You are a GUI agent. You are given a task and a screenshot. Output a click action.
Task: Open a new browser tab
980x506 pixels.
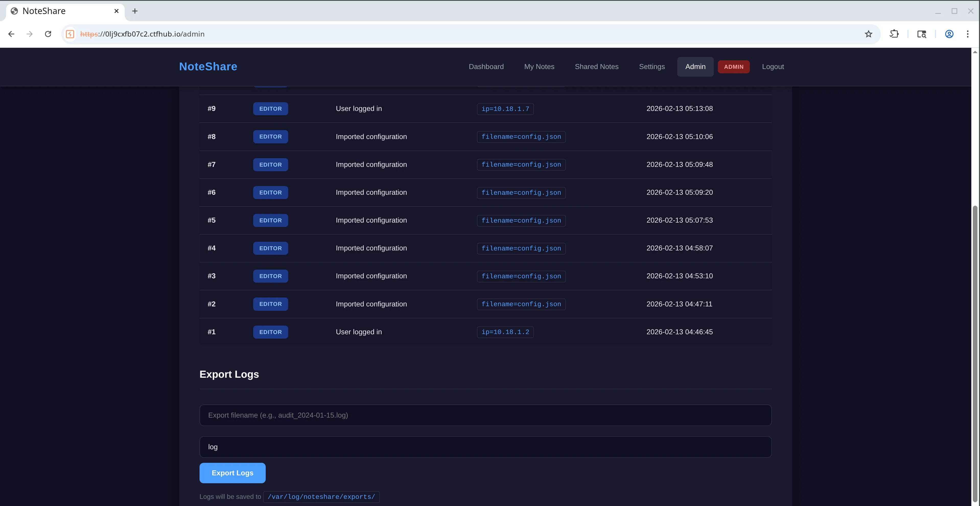(x=135, y=11)
